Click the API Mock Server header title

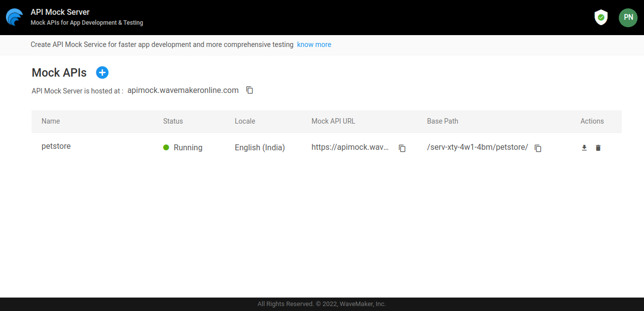tap(60, 12)
